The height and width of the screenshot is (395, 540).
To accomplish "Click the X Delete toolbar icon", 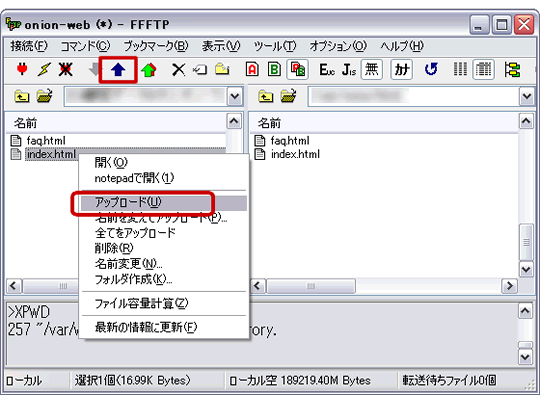I will (178, 70).
